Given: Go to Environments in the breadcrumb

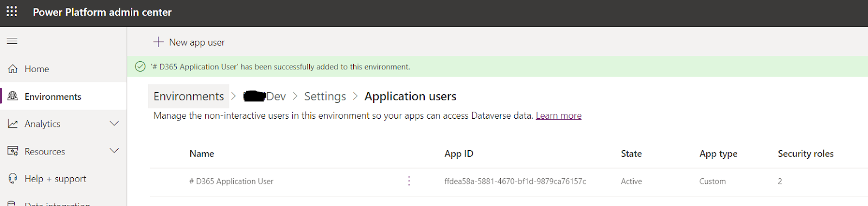Looking at the screenshot, I should pyautogui.click(x=189, y=96).
